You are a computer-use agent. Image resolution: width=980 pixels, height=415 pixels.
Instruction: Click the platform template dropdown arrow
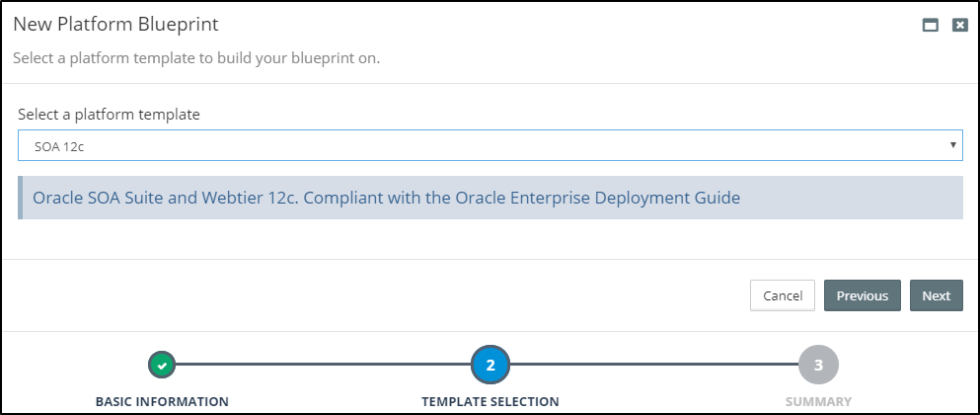click(x=952, y=145)
